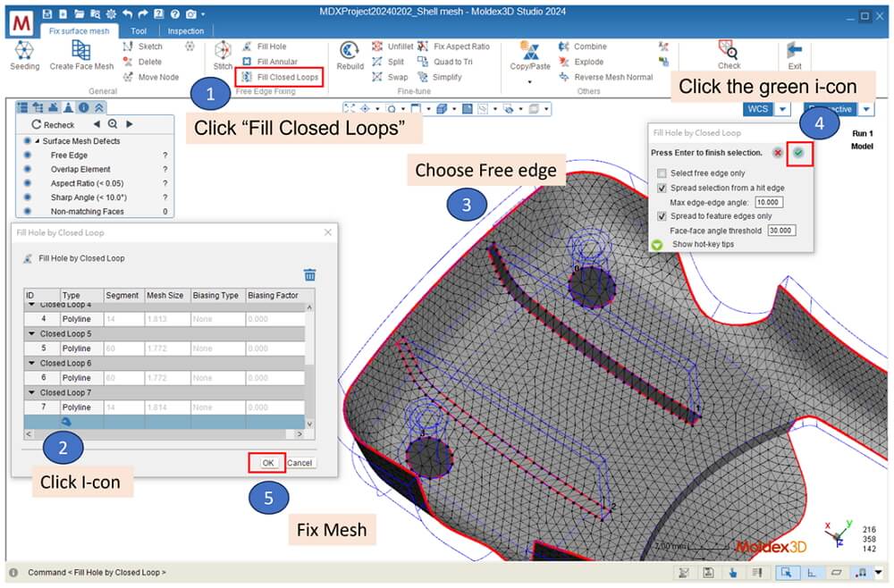This screenshot has height=588, width=894.
Task: Click the Max edge-edge angle field
Action: (769, 202)
